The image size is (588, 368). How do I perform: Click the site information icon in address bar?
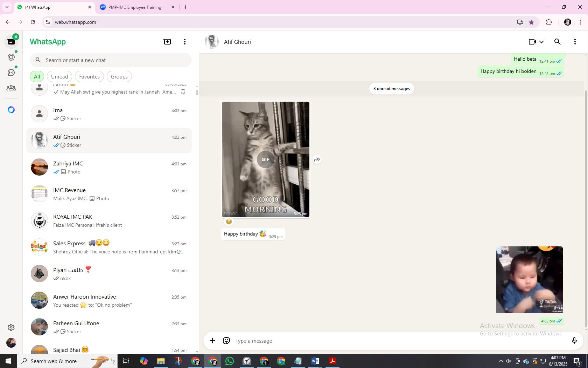(48, 22)
